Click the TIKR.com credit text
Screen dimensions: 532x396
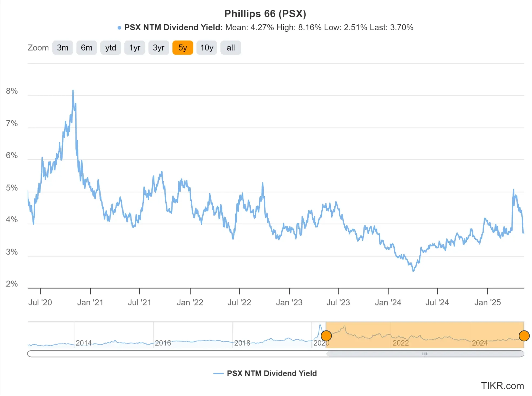click(x=503, y=386)
